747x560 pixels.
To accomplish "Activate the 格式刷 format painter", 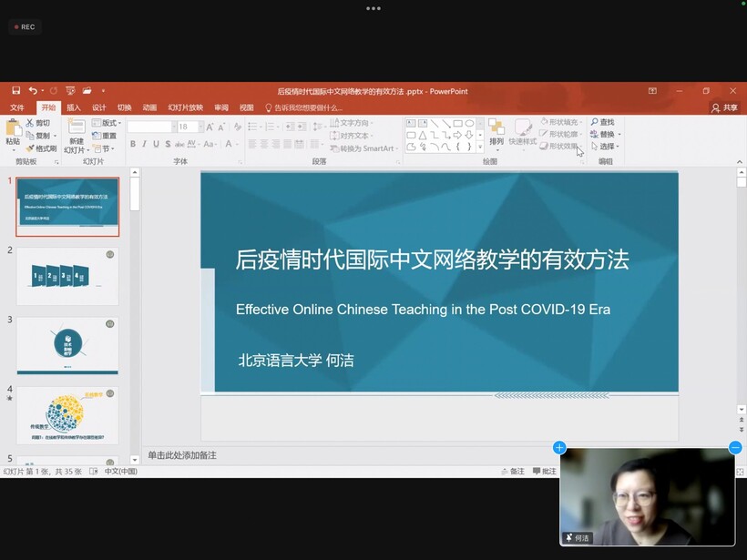I will 41,148.
